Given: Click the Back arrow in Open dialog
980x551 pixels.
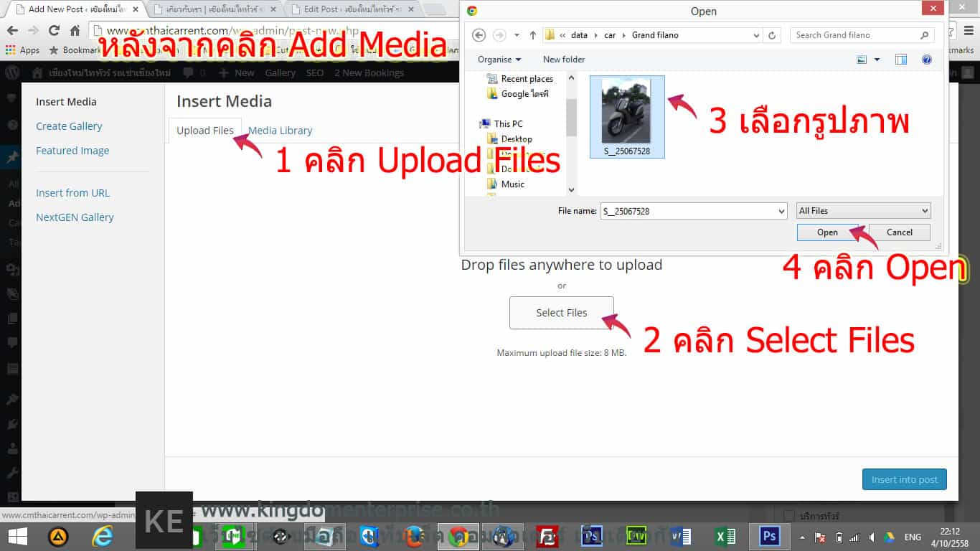Looking at the screenshot, I should point(479,35).
